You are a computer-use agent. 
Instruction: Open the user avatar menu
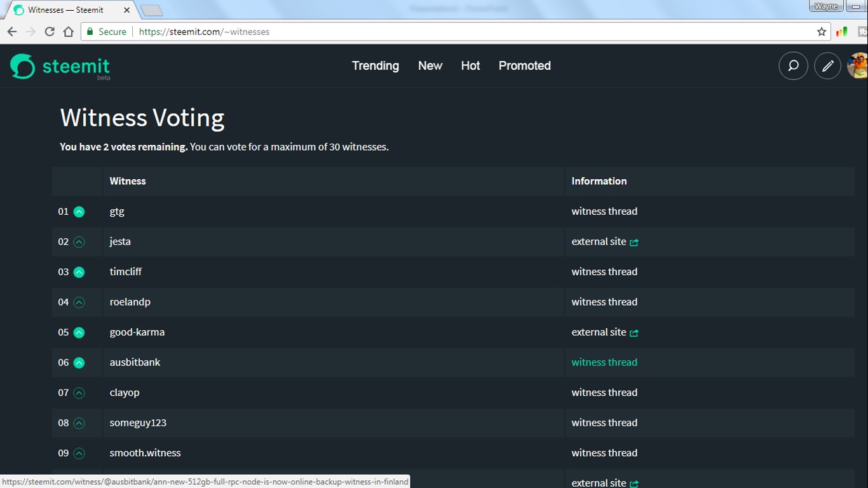858,65
